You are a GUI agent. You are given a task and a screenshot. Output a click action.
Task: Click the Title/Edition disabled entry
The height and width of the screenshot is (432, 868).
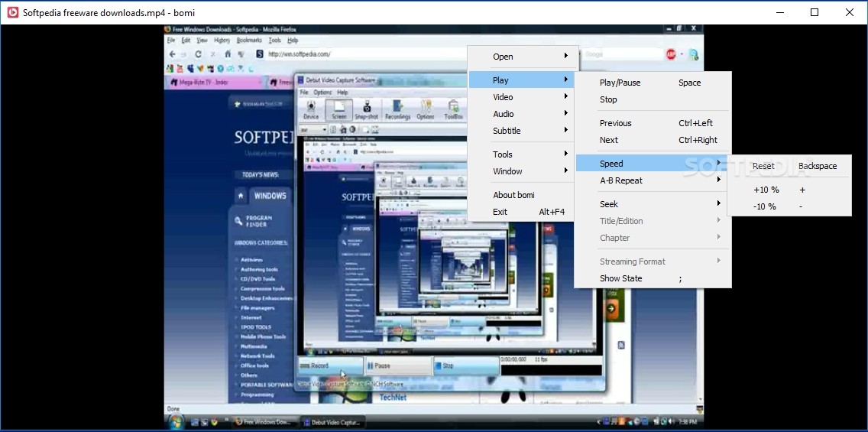653,221
